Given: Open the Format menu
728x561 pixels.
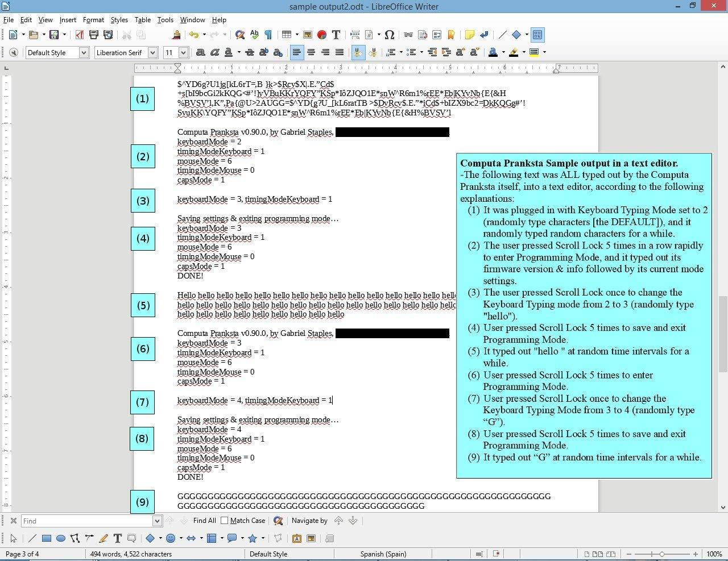Looking at the screenshot, I should coord(93,19).
